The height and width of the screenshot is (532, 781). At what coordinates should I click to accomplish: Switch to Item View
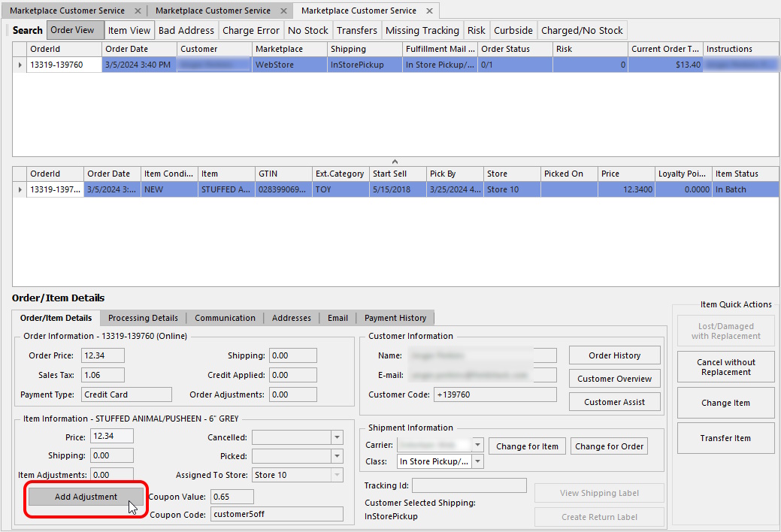click(x=129, y=30)
